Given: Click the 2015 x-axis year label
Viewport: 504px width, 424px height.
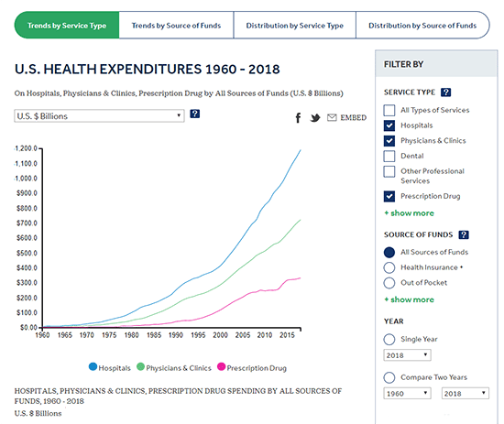Looking at the screenshot, I should pos(287,335).
